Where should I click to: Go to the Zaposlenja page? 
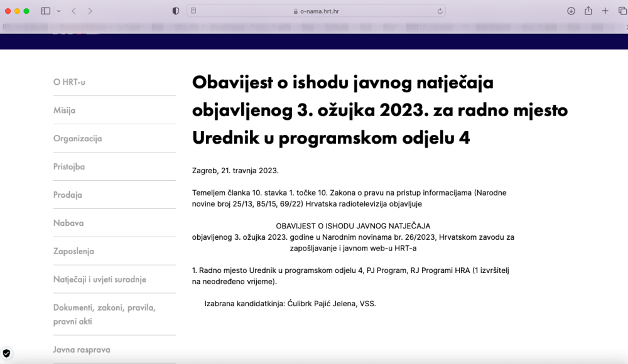coord(73,251)
